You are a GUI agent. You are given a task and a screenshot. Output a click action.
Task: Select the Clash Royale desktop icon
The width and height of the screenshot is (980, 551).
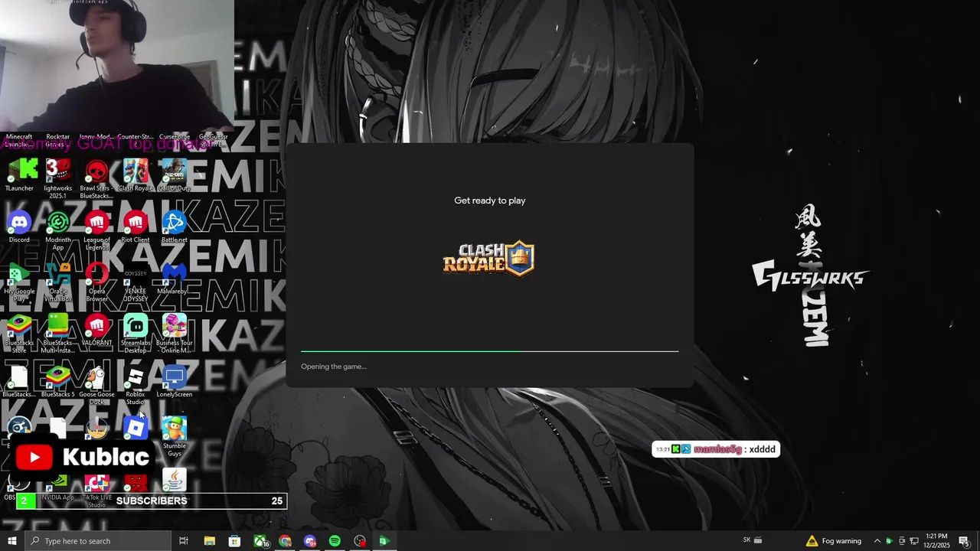136,174
